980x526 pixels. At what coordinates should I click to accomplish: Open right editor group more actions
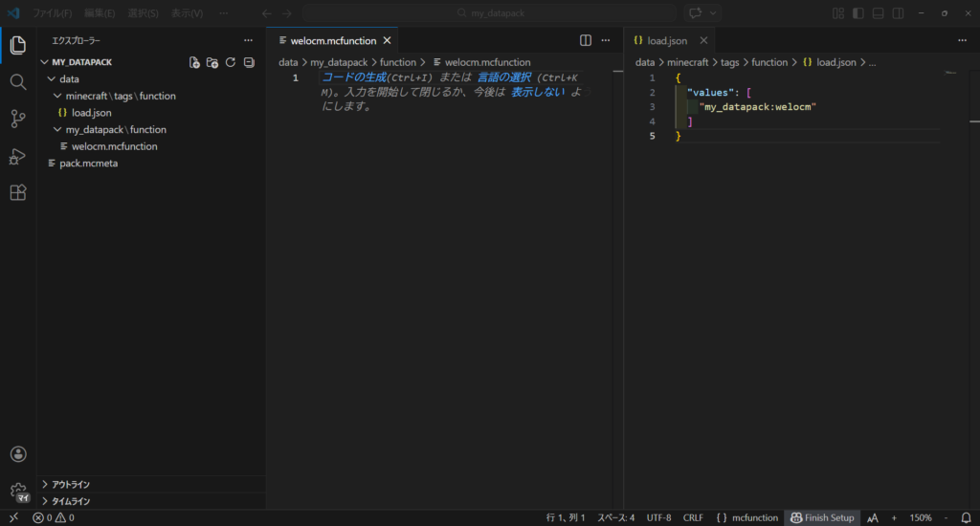tap(963, 40)
